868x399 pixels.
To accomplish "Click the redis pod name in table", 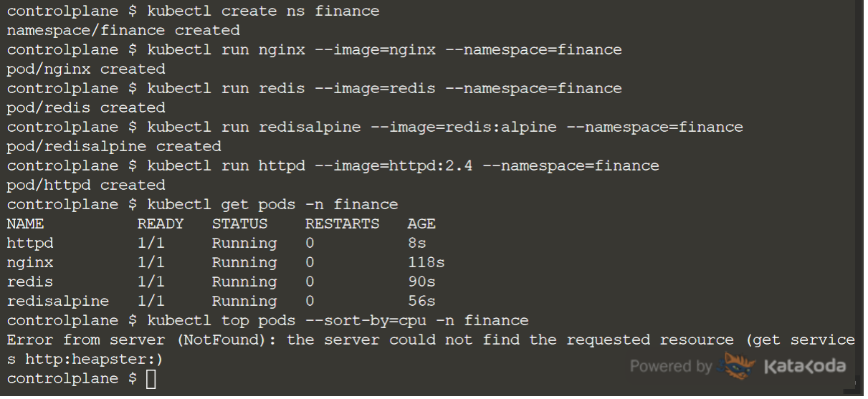I will pyautogui.click(x=30, y=282).
